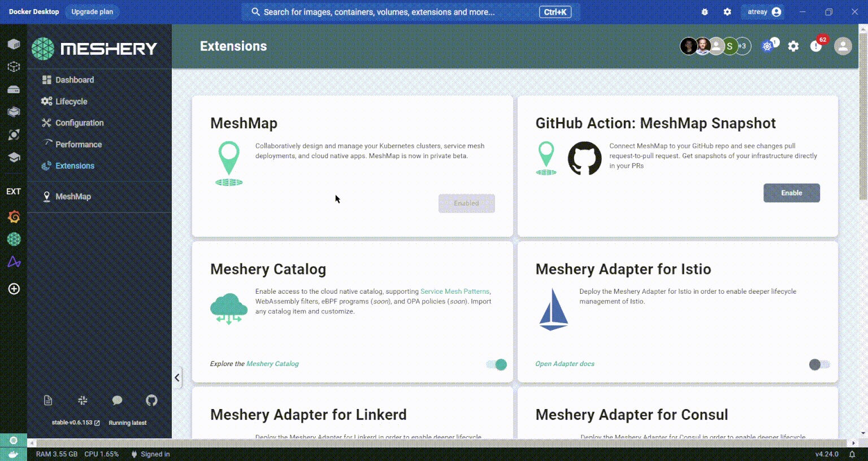Click the 'Meshery Adapter for Linkerd' heading
Image resolution: width=868 pixels, height=461 pixels.
point(309,415)
